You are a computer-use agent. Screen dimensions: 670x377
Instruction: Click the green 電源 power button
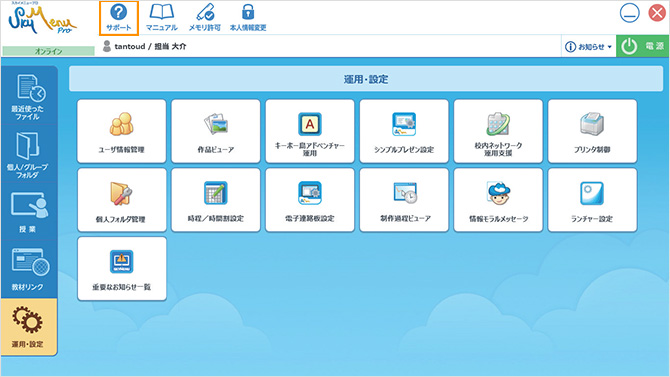[x=643, y=46]
